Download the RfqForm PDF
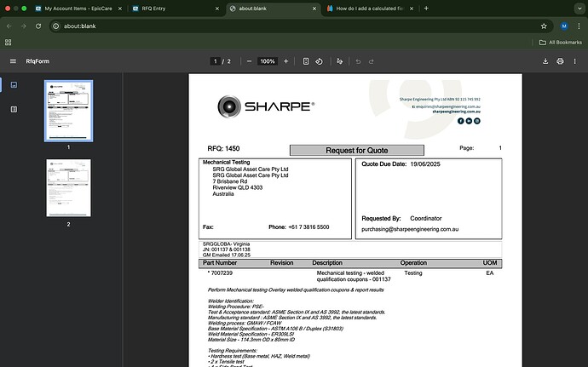588x367 pixels. 545,61
